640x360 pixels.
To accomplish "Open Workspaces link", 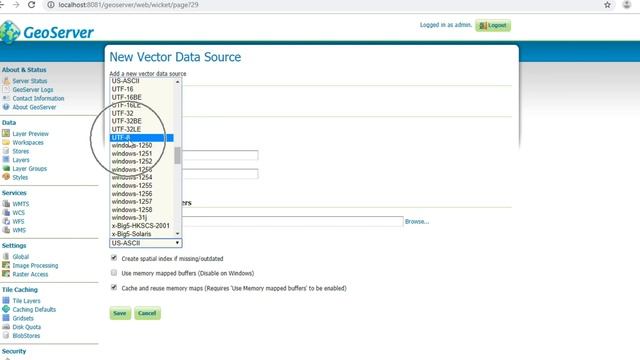I will click(x=28, y=142).
